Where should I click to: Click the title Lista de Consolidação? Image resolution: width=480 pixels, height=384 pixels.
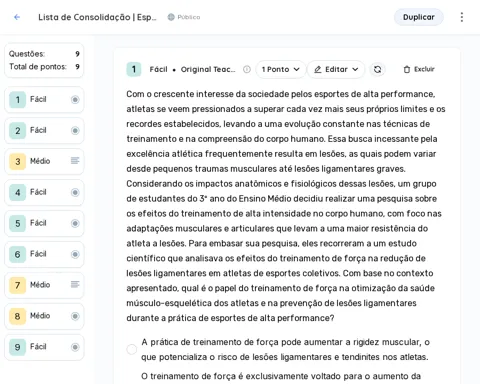pos(97,17)
